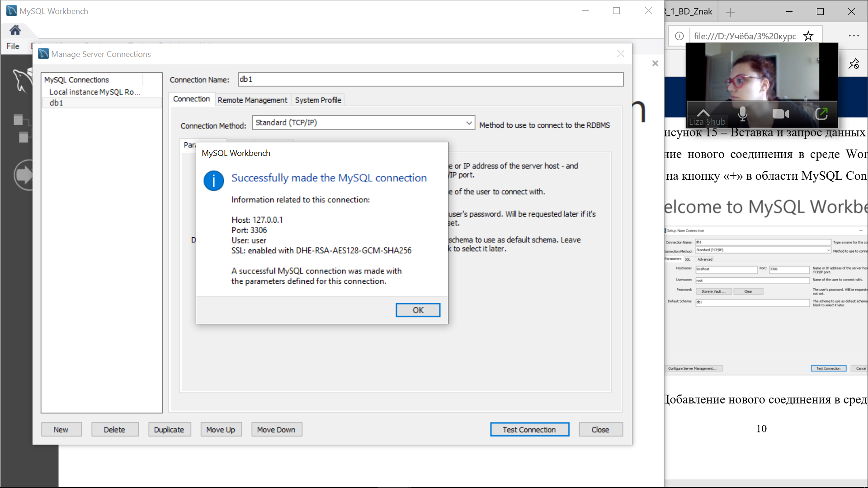
Task: Click the MySQL Connections list header
Action: [x=93, y=80]
